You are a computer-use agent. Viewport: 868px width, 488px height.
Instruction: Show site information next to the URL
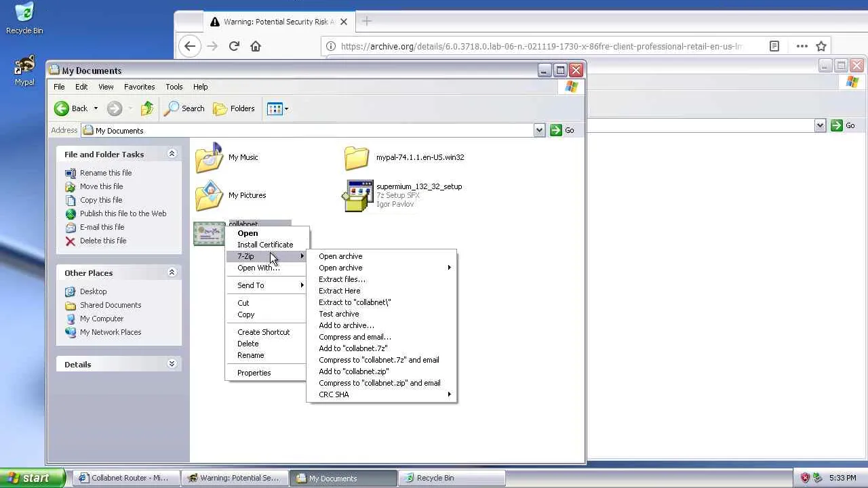click(330, 46)
